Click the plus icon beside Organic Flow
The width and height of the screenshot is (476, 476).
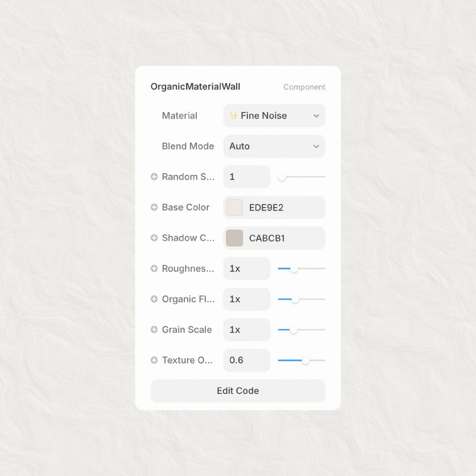tap(154, 299)
